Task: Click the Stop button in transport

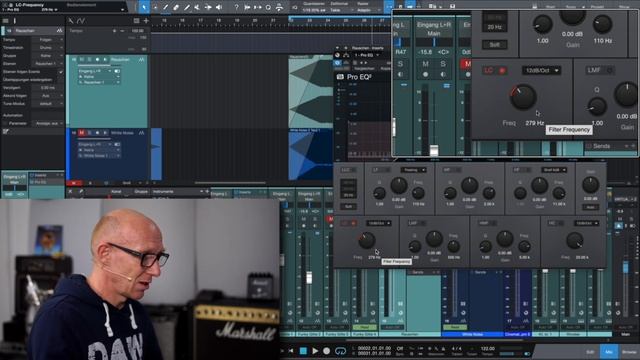Action: [303, 351]
